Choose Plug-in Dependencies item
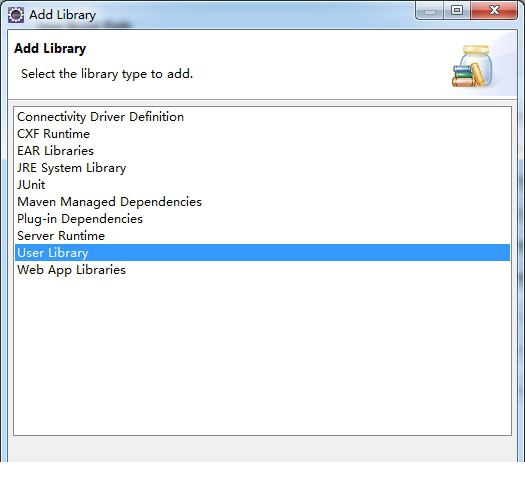Image resolution: width=525 pixels, height=480 pixels. coord(262,219)
